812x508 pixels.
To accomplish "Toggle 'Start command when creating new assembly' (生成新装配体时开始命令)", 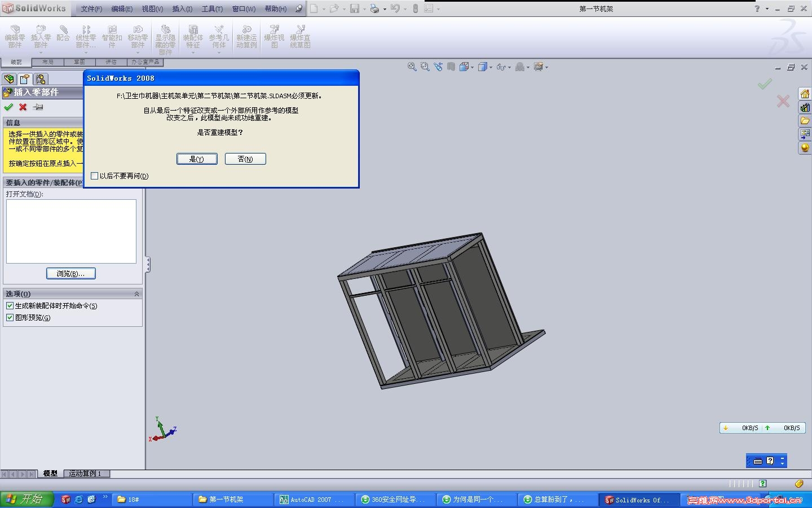I will point(10,306).
